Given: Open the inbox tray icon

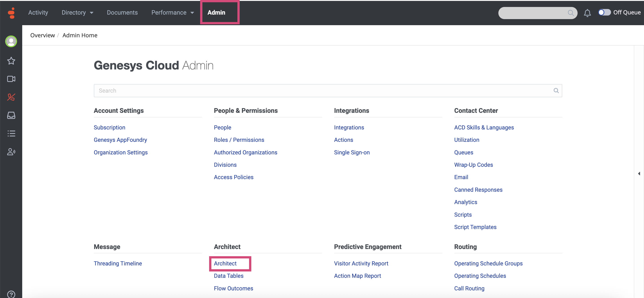Looking at the screenshot, I should coord(11,116).
